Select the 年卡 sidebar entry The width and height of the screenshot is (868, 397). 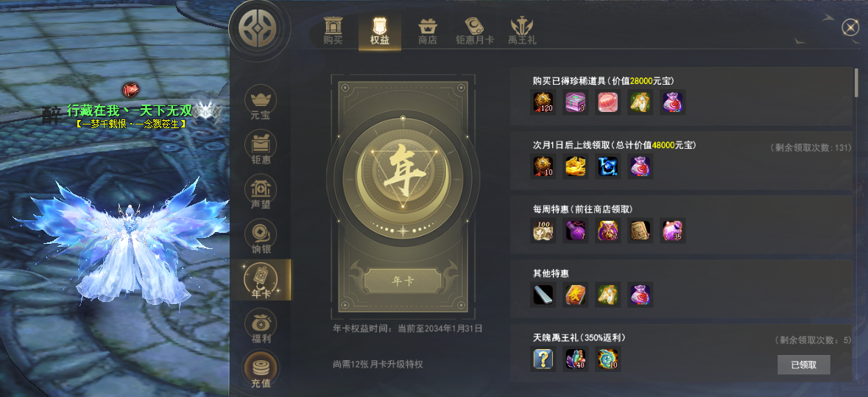coord(261,280)
